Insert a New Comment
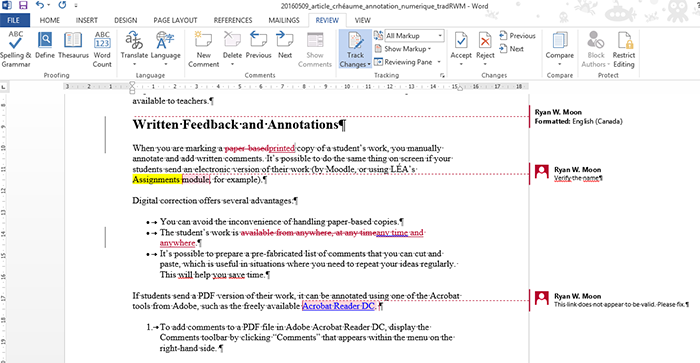The width and height of the screenshot is (700, 363). 204,49
